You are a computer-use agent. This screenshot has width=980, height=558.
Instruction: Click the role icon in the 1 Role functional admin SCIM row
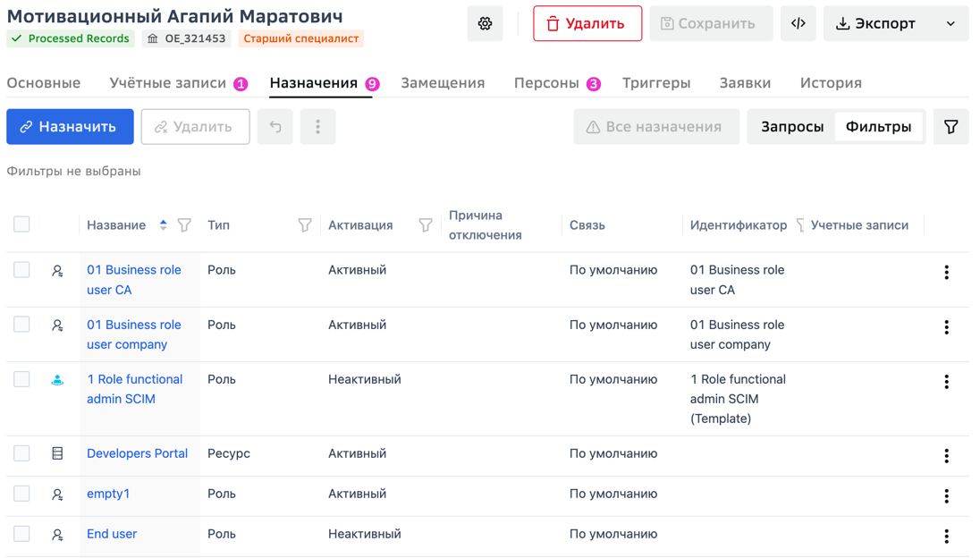coord(57,380)
